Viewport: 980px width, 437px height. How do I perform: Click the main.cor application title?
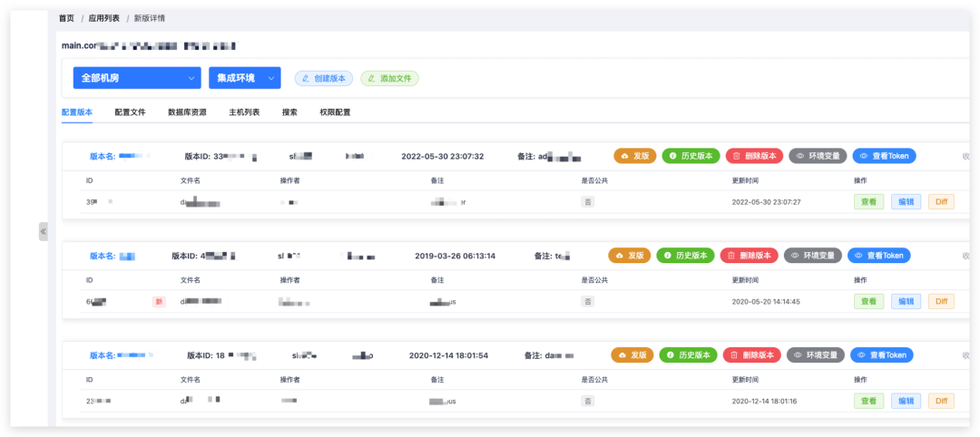click(x=150, y=45)
